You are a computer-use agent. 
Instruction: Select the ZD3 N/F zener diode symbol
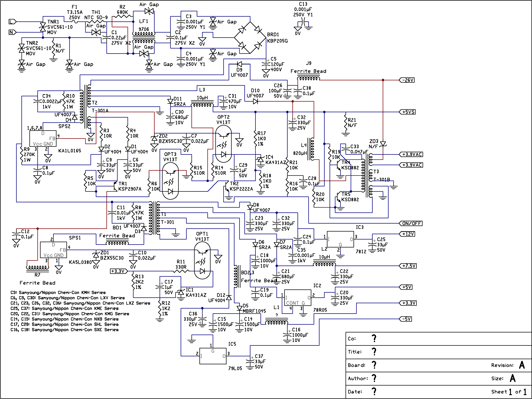[383, 144]
